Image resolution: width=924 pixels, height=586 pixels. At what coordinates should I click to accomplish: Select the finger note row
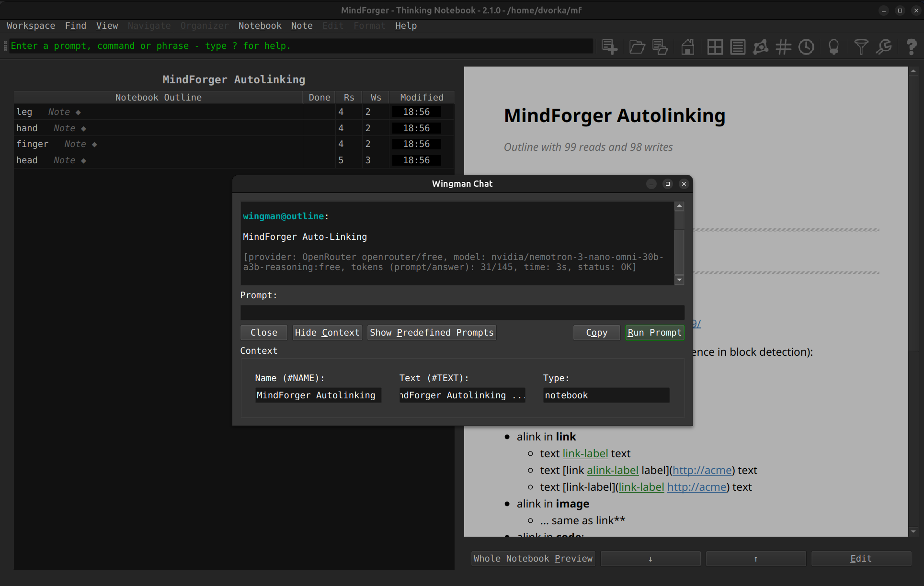234,144
